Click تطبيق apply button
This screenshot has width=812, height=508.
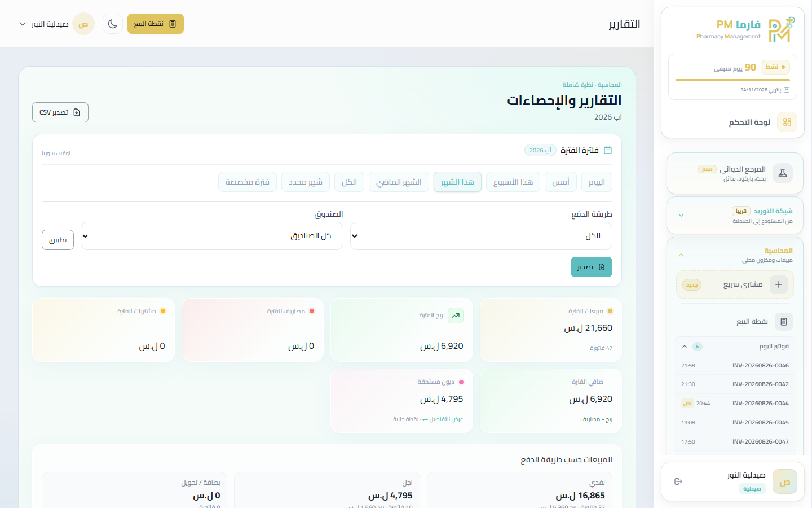(x=58, y=240)
